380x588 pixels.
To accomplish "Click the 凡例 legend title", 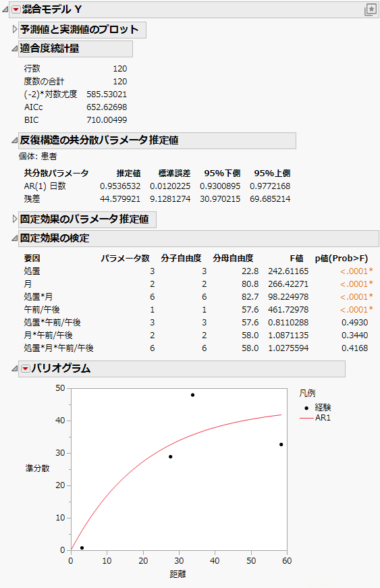I will tap(307, 394).
